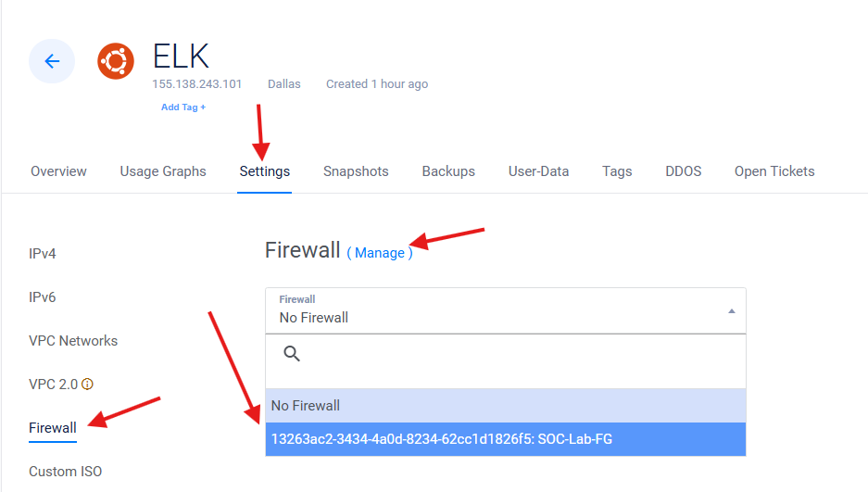Click the back arrow button
868x492 pixels.
(52, 61)
